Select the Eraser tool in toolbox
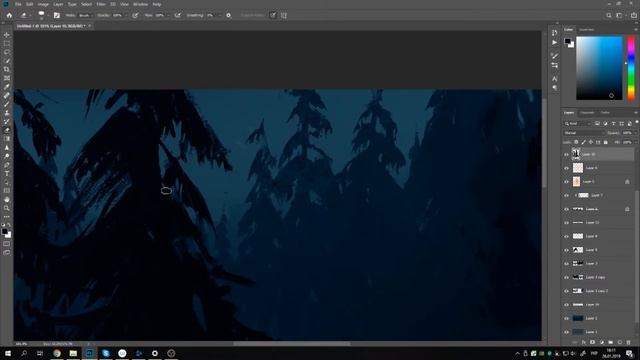This screenshot has height=360, width=640. point(7,130)
